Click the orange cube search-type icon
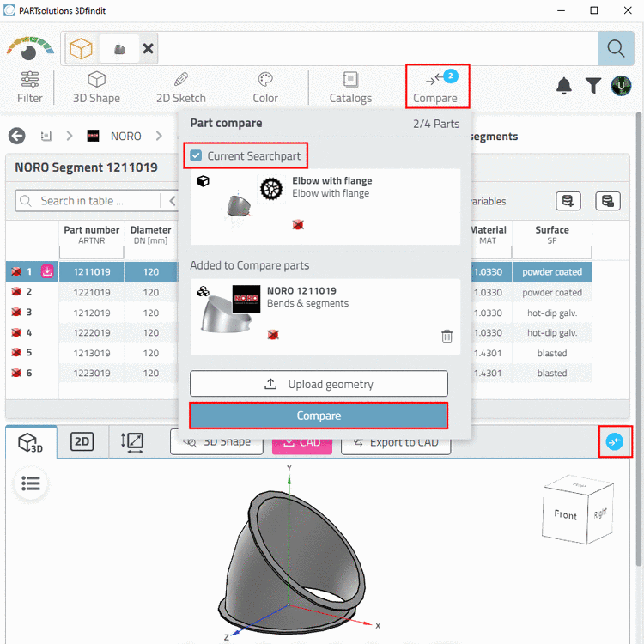This screenshot has height=644, width=644. [81, 48]
